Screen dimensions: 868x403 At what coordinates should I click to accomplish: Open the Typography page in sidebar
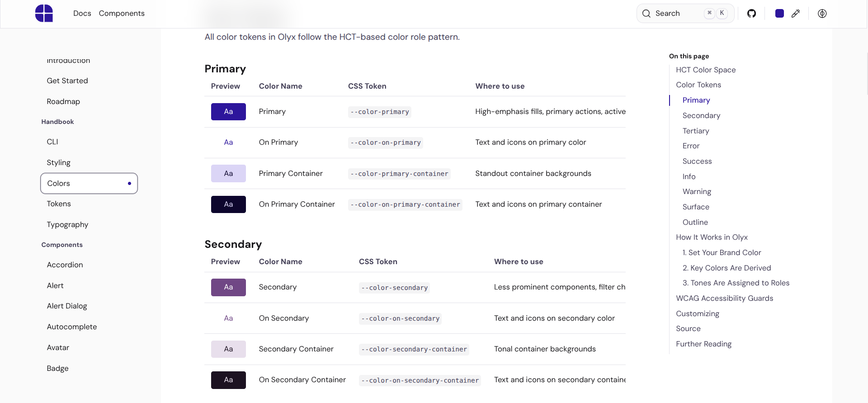coord(67,224)
